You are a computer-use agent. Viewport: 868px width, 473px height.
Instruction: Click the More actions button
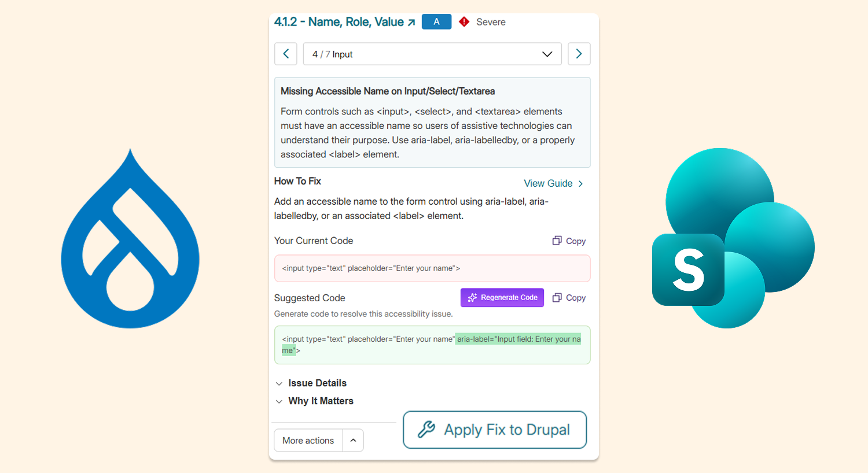308,441
